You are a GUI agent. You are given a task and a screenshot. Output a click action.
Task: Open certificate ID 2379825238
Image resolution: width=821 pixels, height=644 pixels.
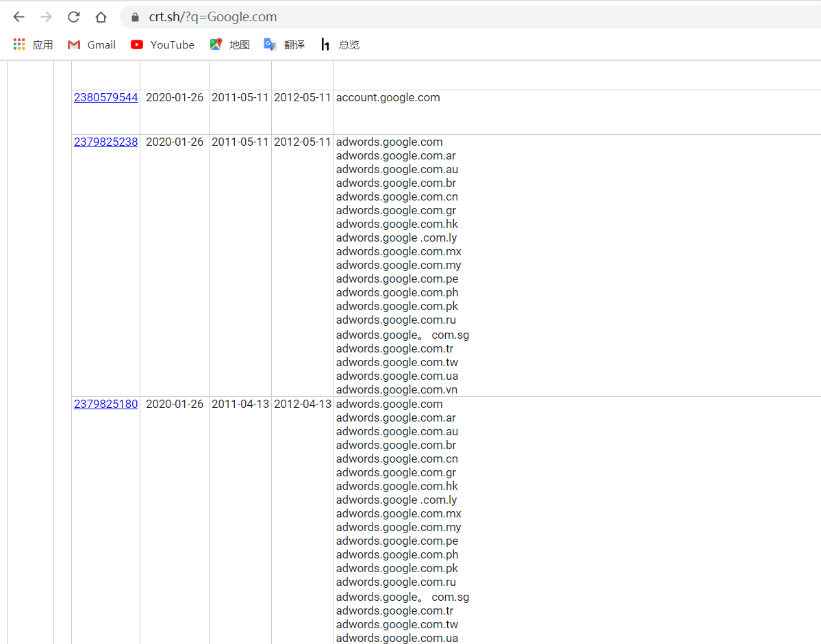(105, 142)
